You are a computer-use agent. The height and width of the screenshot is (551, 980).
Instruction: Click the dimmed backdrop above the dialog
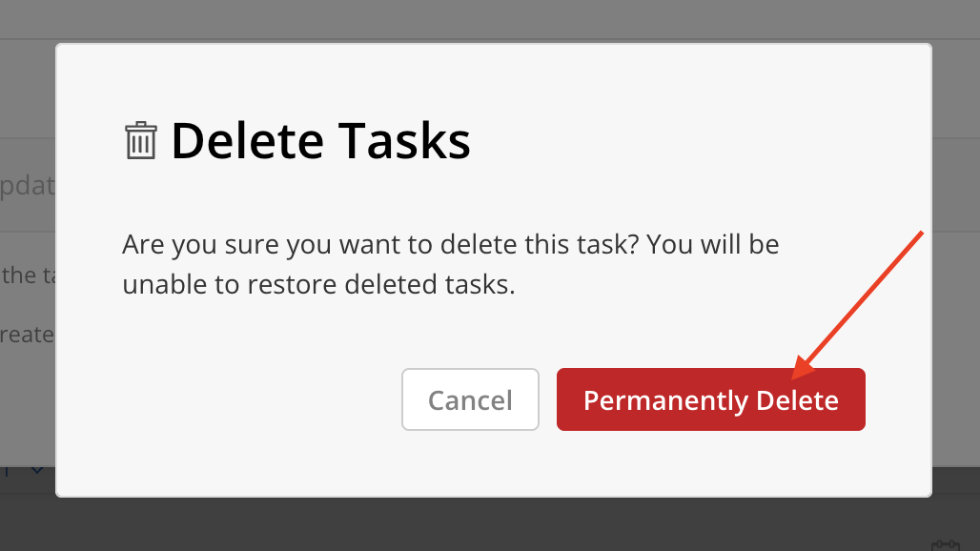coord(490,19)
